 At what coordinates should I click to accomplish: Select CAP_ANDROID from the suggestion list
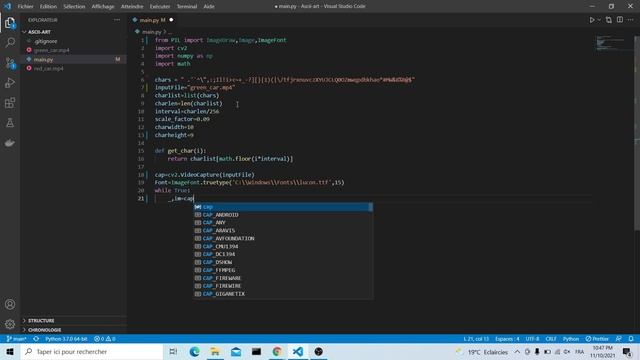(x=283, y=215)
